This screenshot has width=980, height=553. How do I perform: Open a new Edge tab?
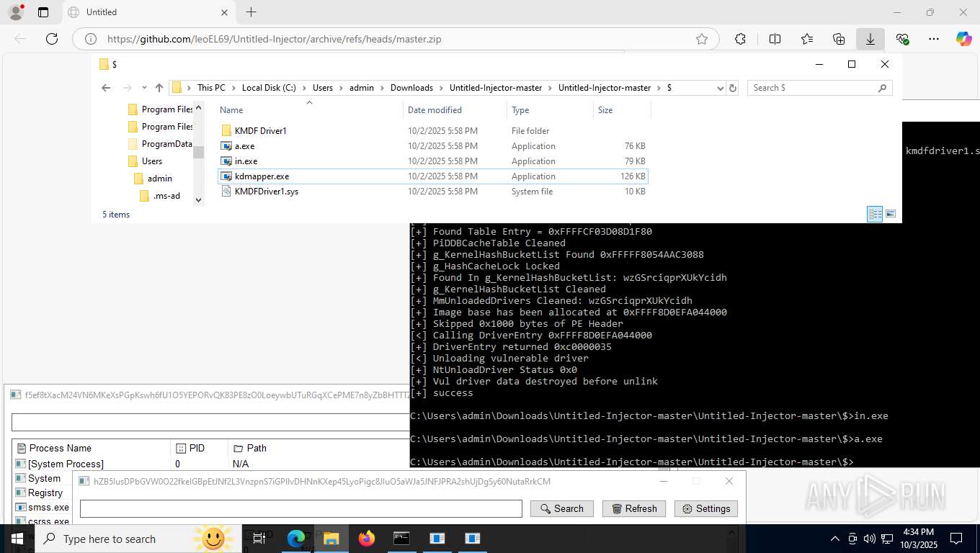[251, 12]
